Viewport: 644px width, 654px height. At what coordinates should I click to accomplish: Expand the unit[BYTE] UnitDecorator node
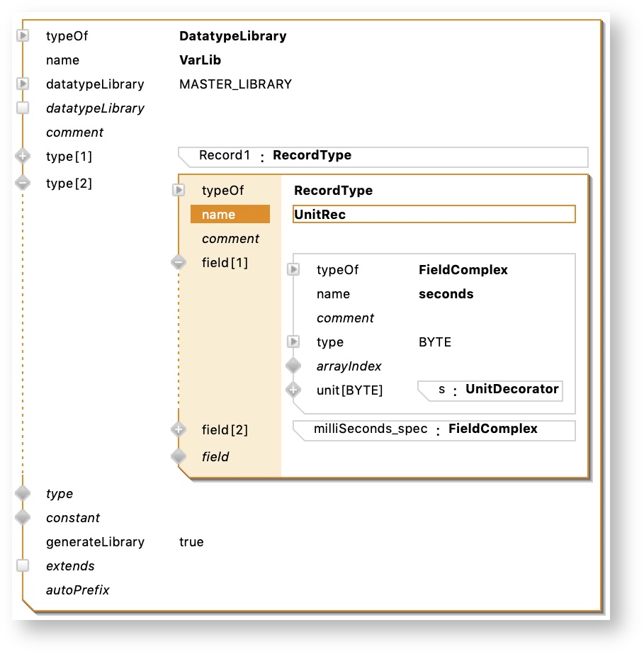293,390
